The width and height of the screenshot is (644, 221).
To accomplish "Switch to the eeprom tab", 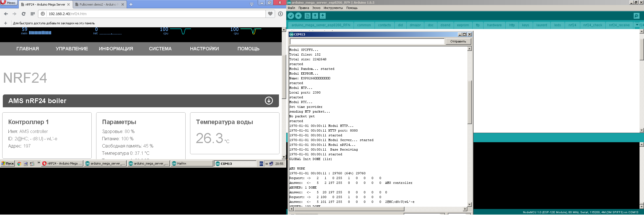I will 463,25.
